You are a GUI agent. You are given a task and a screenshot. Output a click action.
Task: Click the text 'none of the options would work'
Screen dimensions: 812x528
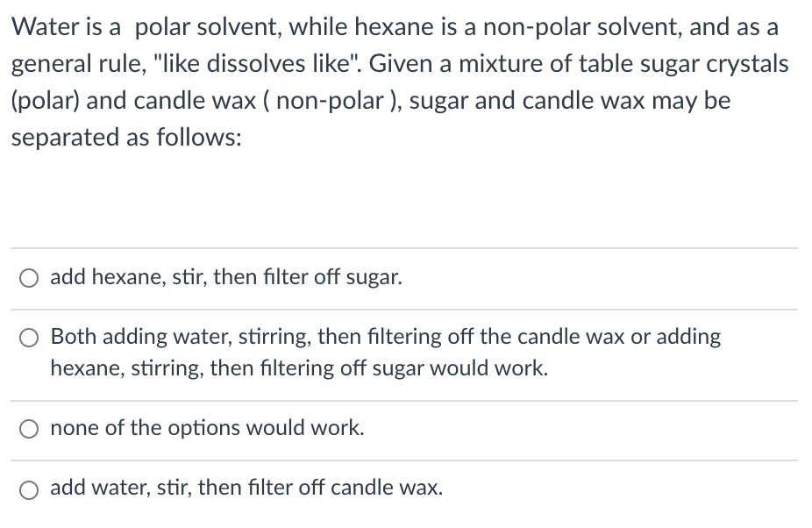click(x=207, y=428)
